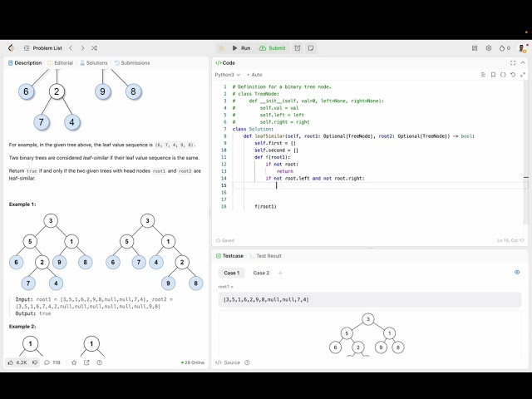Open the comments with 118 count

point(53,362)
